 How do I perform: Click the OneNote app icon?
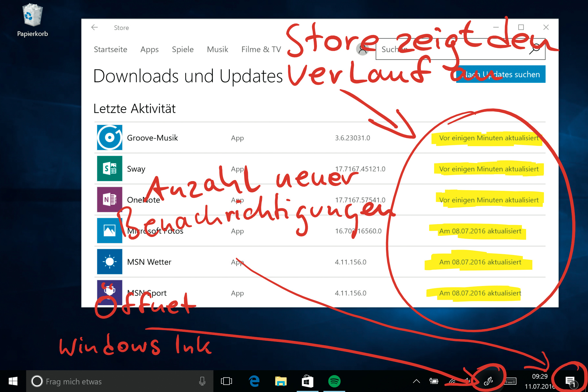109,199
